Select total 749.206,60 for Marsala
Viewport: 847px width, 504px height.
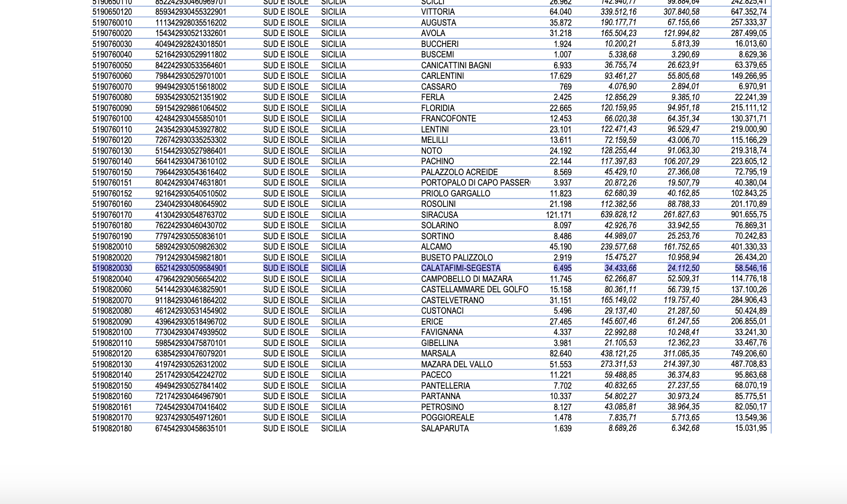pos(749,354)
